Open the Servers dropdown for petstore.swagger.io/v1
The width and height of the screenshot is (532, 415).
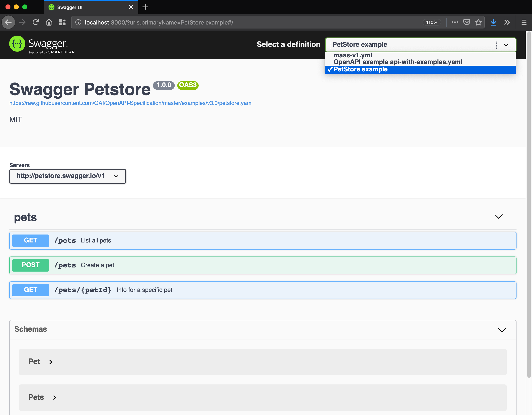(x=68, y=176)
